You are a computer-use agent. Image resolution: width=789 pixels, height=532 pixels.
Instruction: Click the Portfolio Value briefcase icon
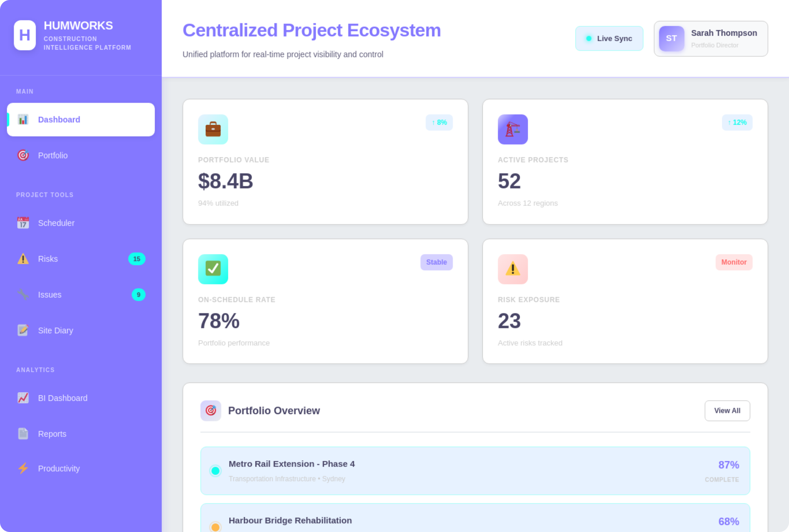[x=213, y=130]
